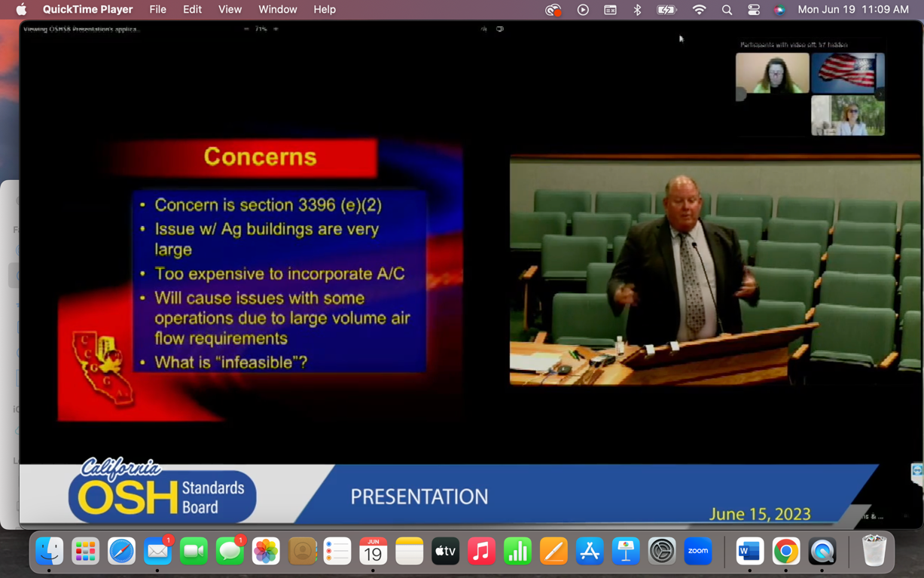Open Google Chrome from the Dock
924x578 pixels.
pyautogui.click(x=785, y=552)
